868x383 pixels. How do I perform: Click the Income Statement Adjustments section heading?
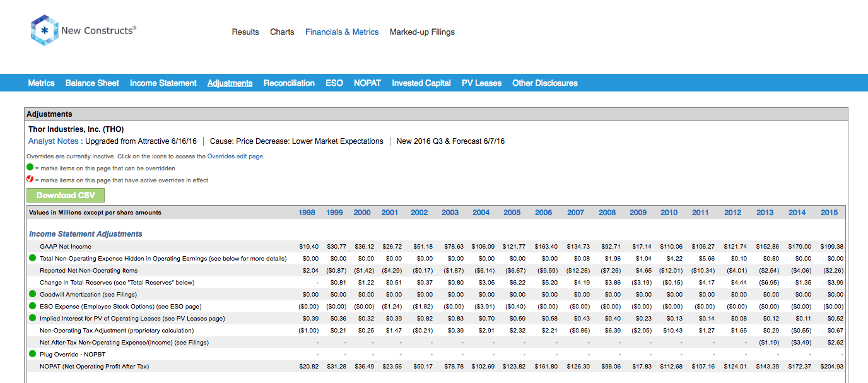point(86,234)
